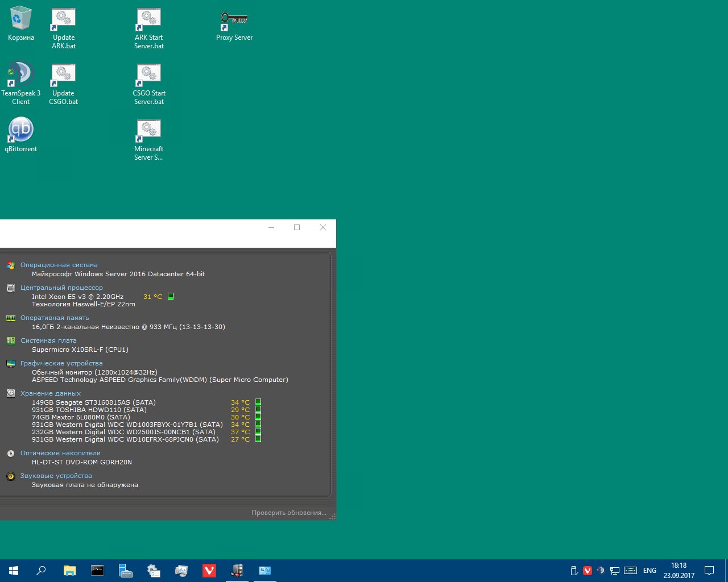Click the CPU chip icon
The height and width of the screenshot is (582, 728).
[10, 288]
